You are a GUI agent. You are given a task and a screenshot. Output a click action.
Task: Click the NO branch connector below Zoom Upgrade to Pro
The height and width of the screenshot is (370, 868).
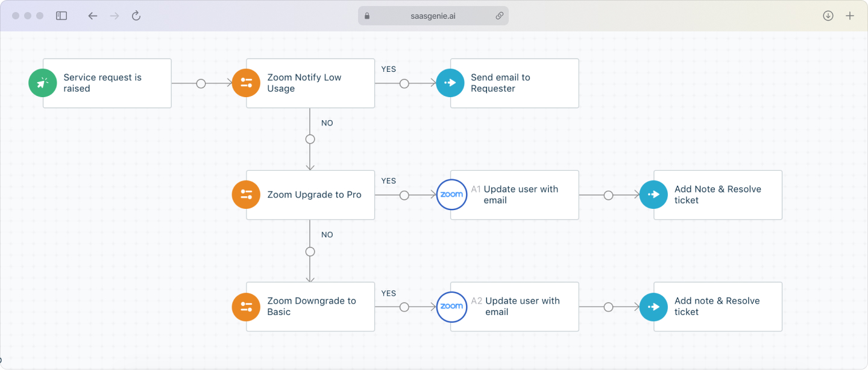click(x=310, y=251)
